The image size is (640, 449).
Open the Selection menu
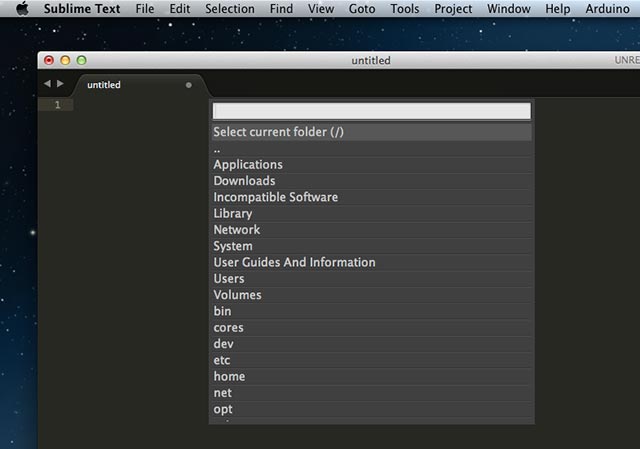click(x=230, y=9)
